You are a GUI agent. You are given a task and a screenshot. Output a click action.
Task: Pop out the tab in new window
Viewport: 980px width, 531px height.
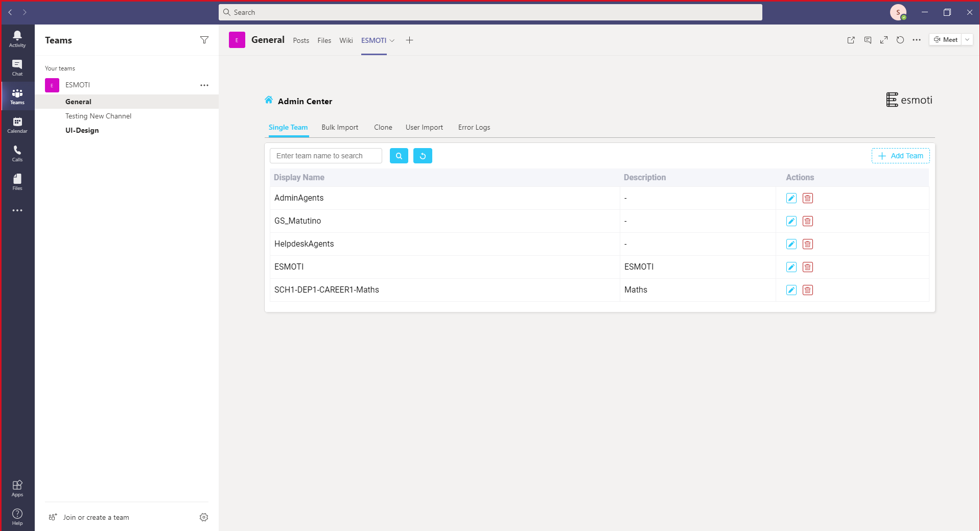click(x=851, y=40)
